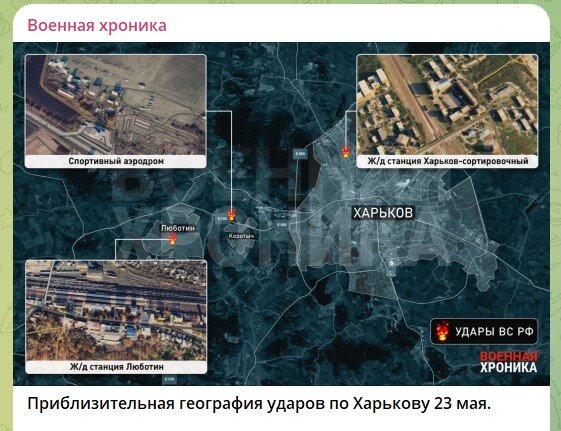The height and width of the screenshot is (431, 561).
Task: Click the strike fire marker north of Харьков
Action: tap(346, 151)
